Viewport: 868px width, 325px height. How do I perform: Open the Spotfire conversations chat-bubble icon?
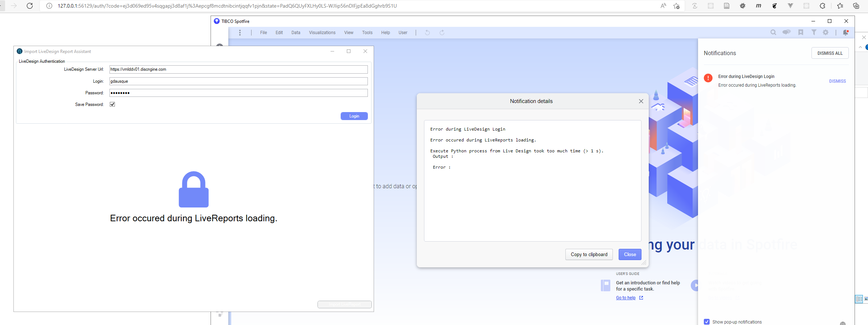coord(786,32)
